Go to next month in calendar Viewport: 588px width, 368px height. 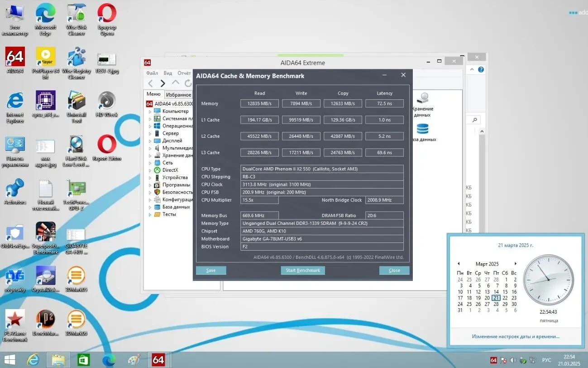[x=515, y=264]
